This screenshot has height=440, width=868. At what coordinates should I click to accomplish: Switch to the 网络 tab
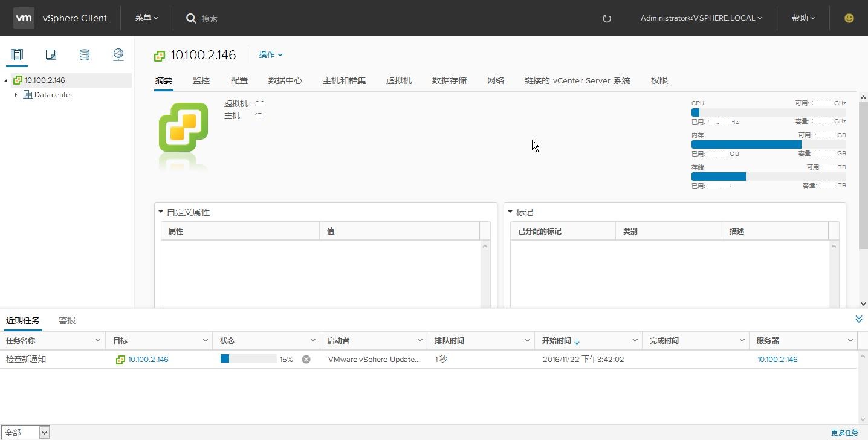click(496, 80)
